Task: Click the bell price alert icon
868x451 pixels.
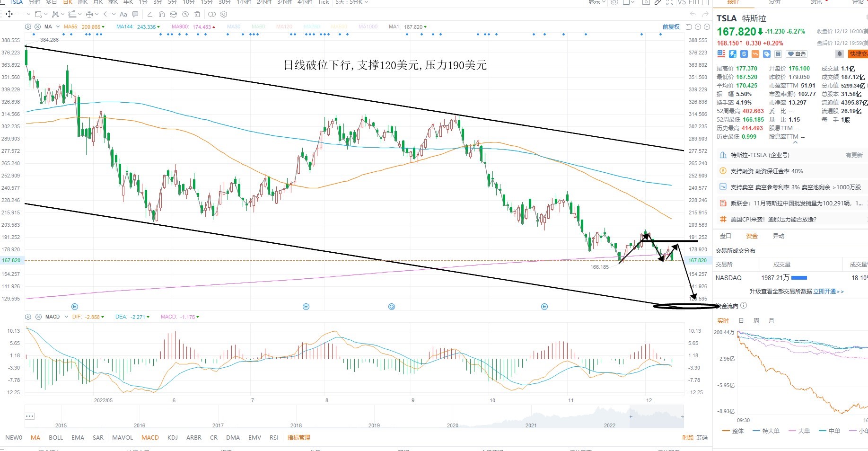Action: click(840, 54)
